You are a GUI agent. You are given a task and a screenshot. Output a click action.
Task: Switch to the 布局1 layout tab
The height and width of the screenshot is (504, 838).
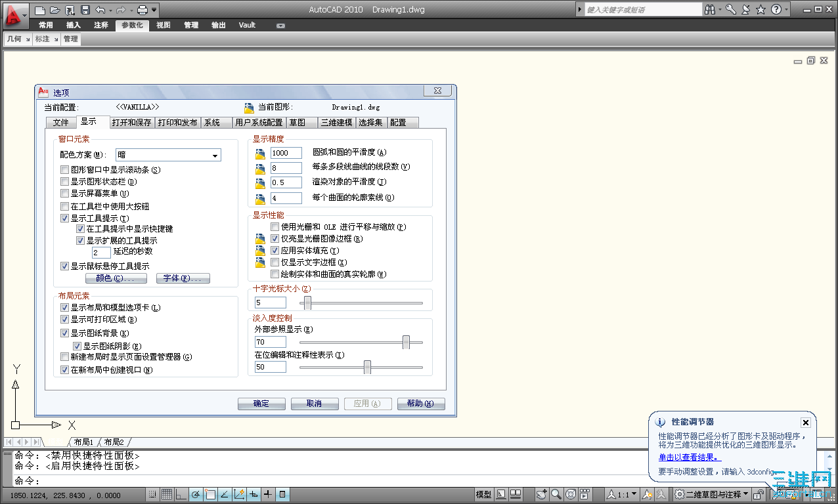click(83, 441)
